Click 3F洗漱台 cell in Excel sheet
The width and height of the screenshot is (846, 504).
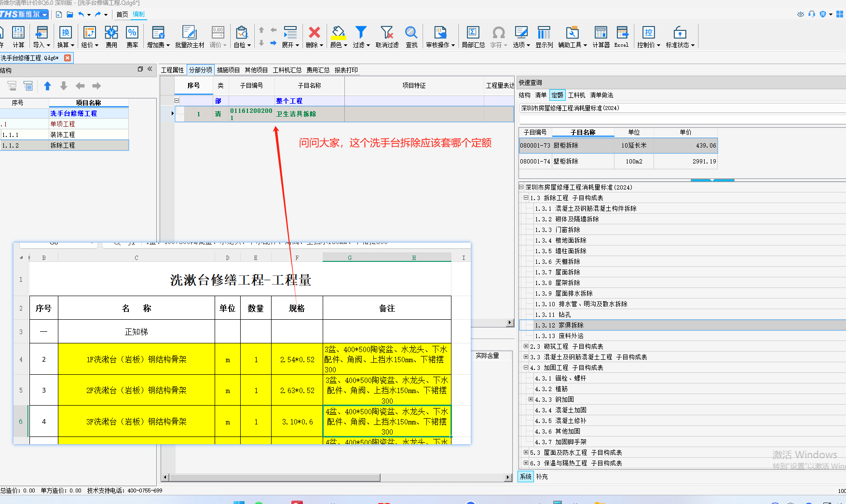[136, 422]
